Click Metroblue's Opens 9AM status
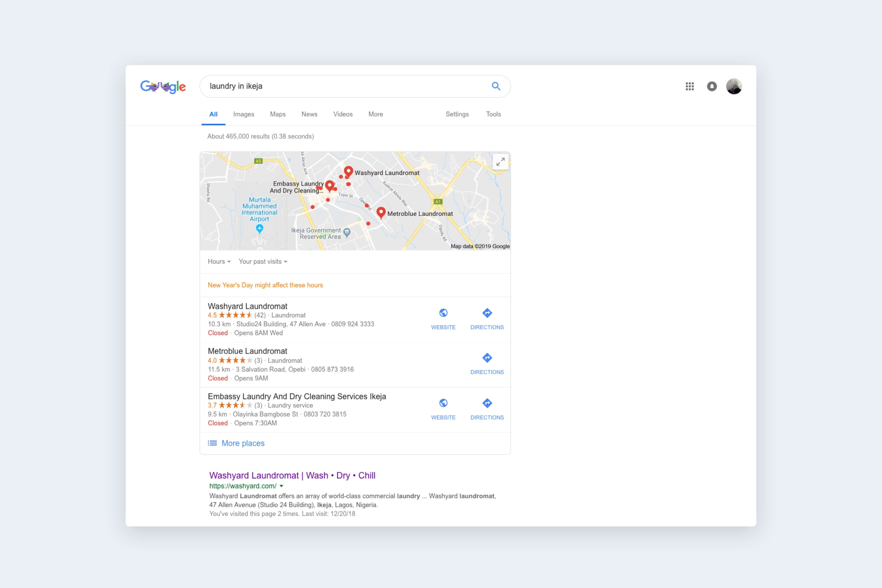Screen dimensions: 882x588 coord(251,378)
